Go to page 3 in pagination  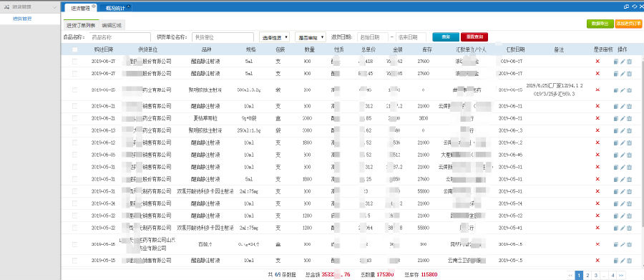(x=596, y=275)
